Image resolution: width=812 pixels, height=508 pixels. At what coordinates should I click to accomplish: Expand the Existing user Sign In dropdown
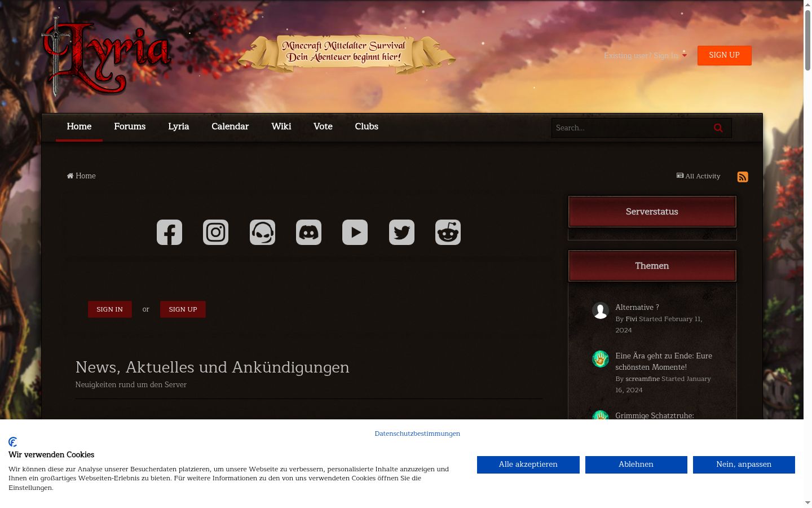click(646, 55)
